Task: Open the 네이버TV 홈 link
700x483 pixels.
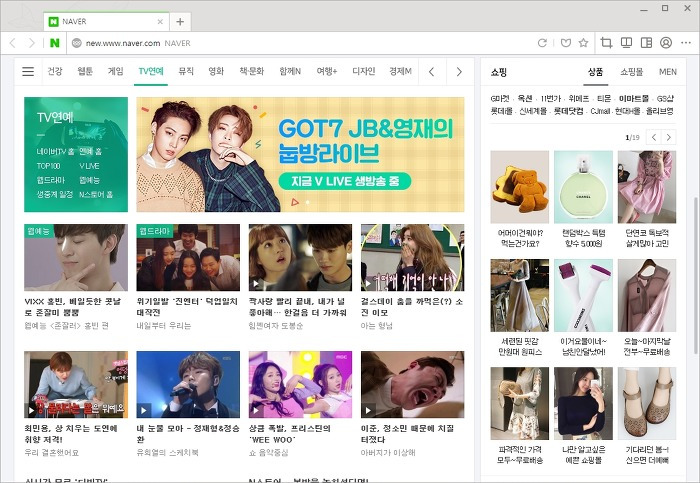Action: 55,151
